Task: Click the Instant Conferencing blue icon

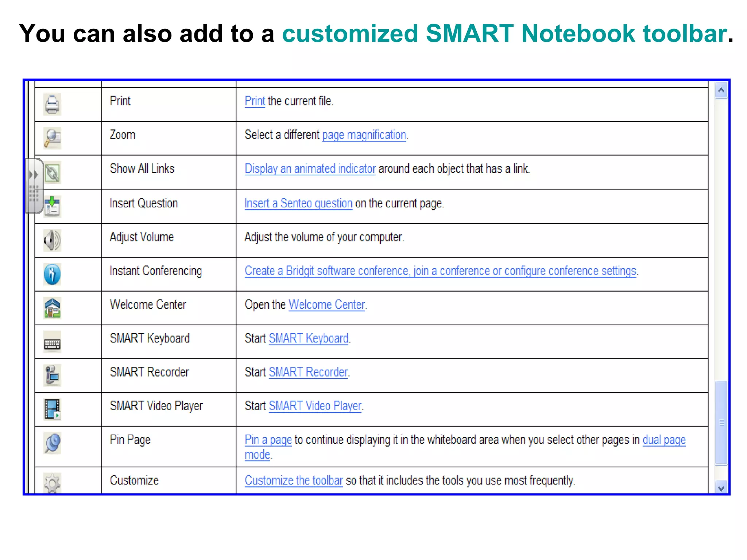Action: pyautogui.click(x=52, y=274)
